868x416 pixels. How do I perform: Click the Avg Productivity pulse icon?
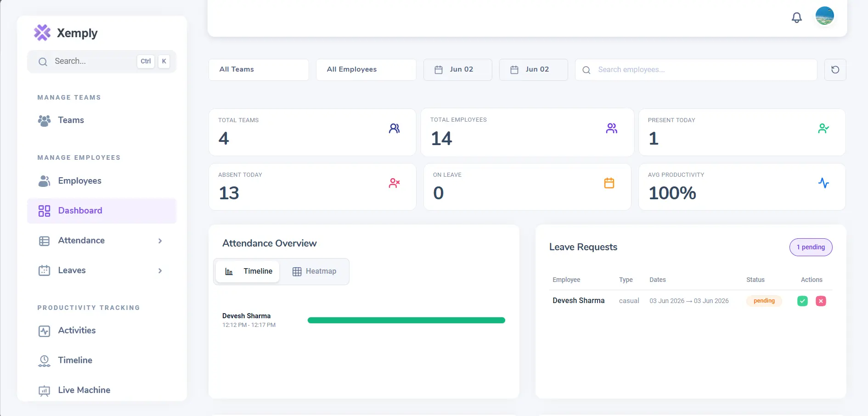coord(823,183)
